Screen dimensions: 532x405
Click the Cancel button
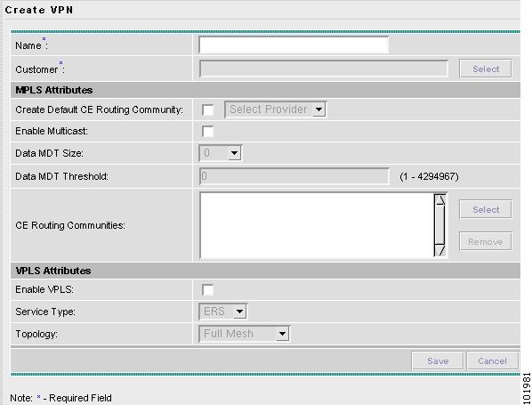pyautogui.click(x=493, y=360)
